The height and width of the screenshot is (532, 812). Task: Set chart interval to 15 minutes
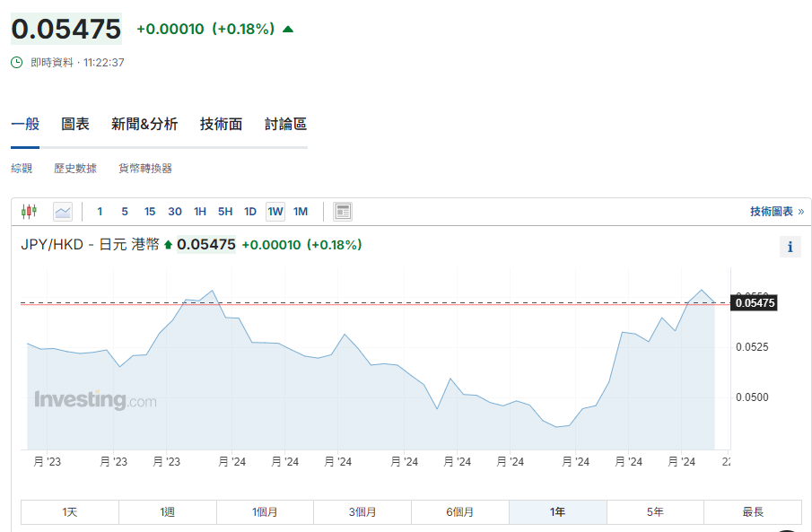(x=150, y=212)
